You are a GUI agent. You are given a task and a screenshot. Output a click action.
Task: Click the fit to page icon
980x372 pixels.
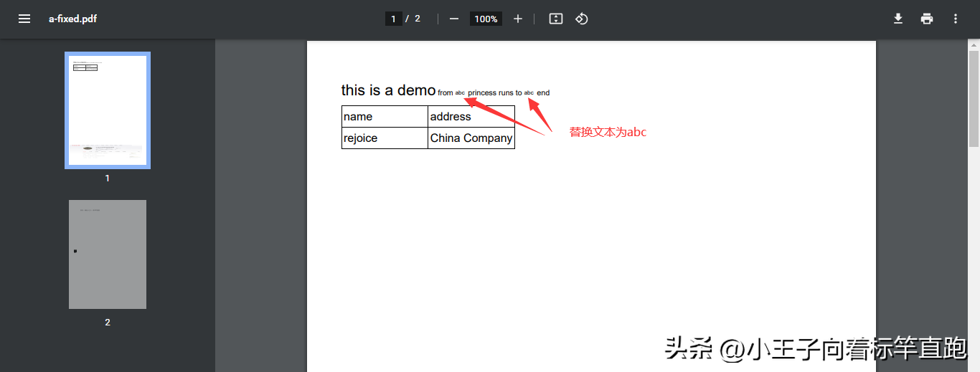pos(556,19)
